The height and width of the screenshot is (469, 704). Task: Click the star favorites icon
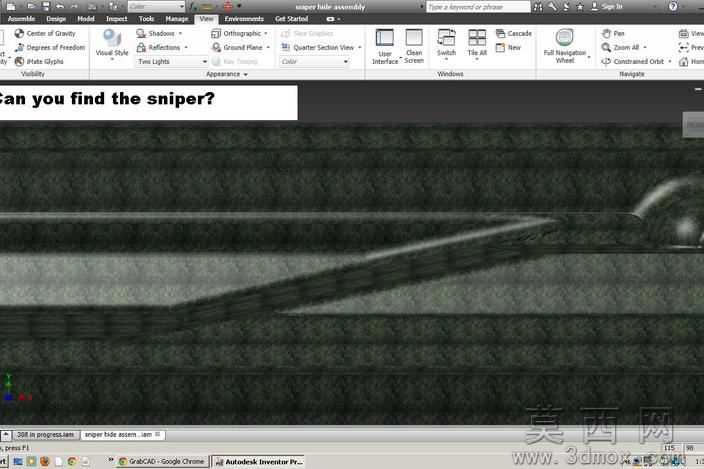[580, 7]
